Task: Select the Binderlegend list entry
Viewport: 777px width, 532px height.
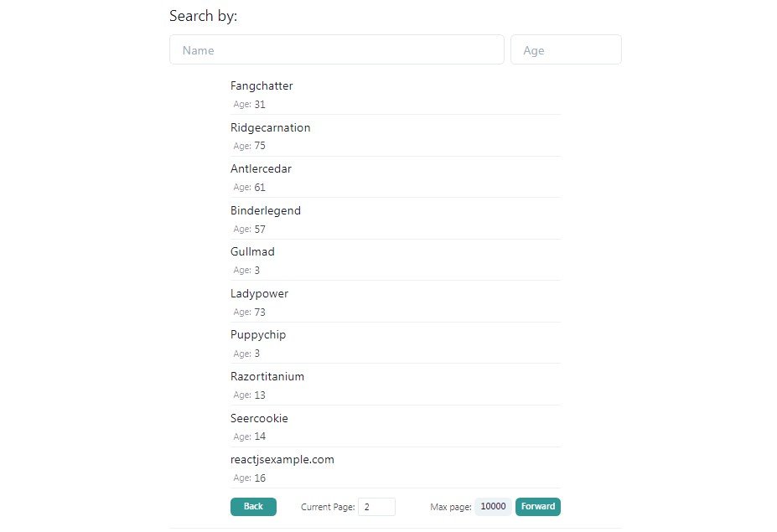Action: pos(266,210)
